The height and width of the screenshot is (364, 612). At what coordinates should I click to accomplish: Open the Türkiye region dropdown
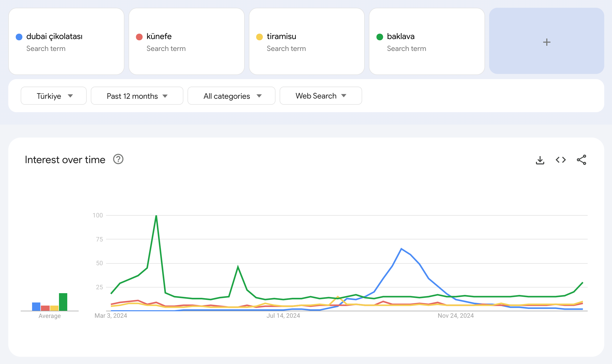(54, 96)
